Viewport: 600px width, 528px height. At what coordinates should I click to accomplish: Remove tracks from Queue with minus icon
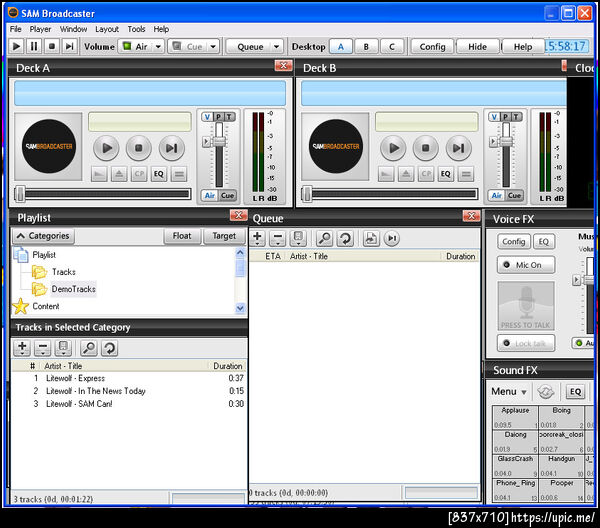[x=278, y=238]
